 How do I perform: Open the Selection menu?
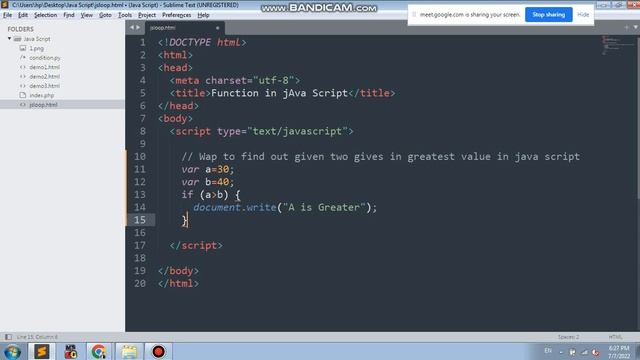pyautogui.click(x=45, y=15)
